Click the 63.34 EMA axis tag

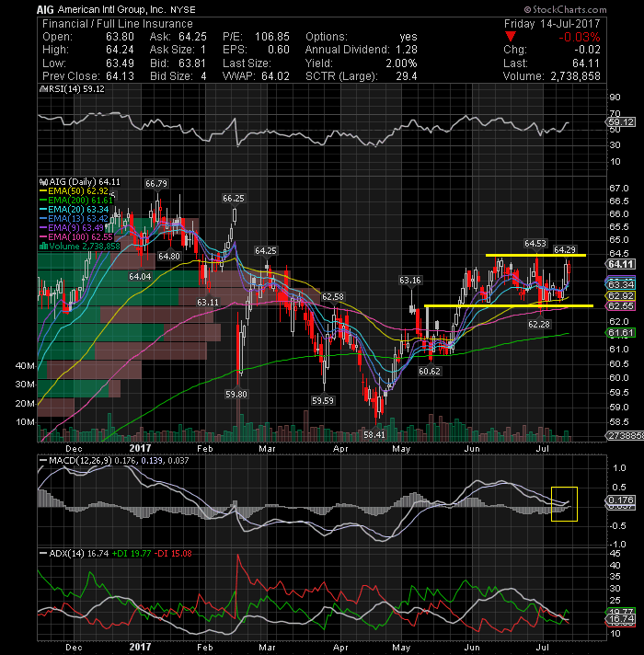click(621, 285)
